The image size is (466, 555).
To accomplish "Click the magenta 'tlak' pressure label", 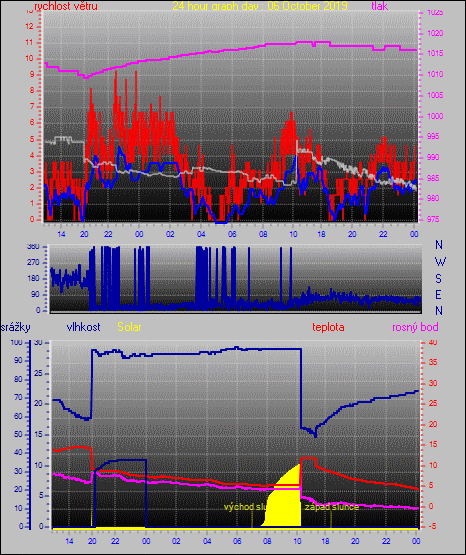I will click(x=380, y=6).
